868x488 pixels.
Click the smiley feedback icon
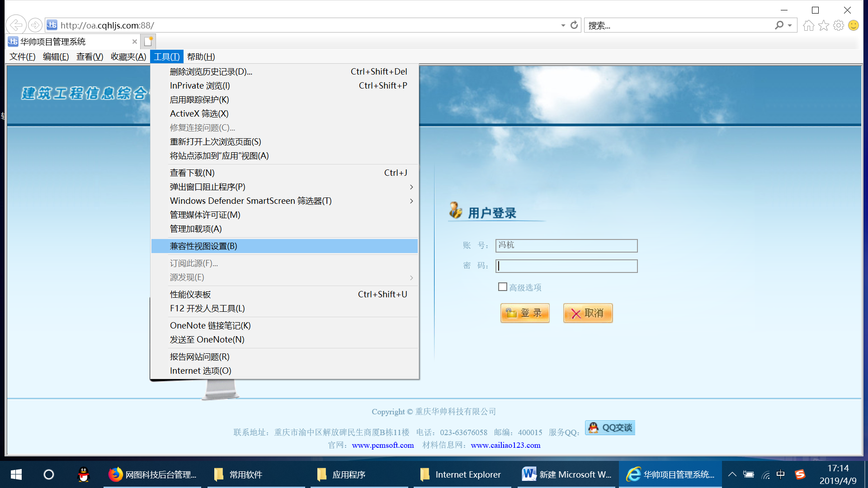click(x=854, y=25)
